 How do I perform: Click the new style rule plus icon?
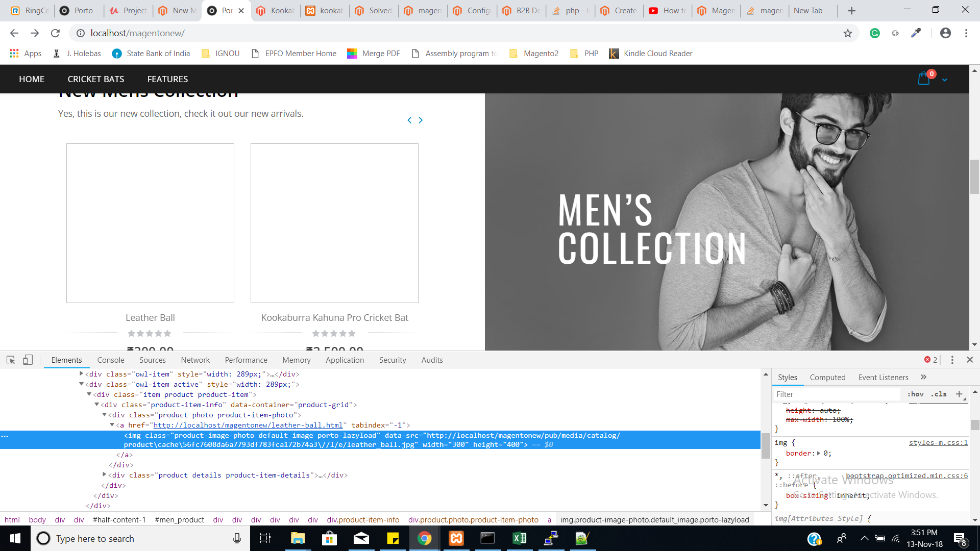pyautogui.click(x=960, y=394)
